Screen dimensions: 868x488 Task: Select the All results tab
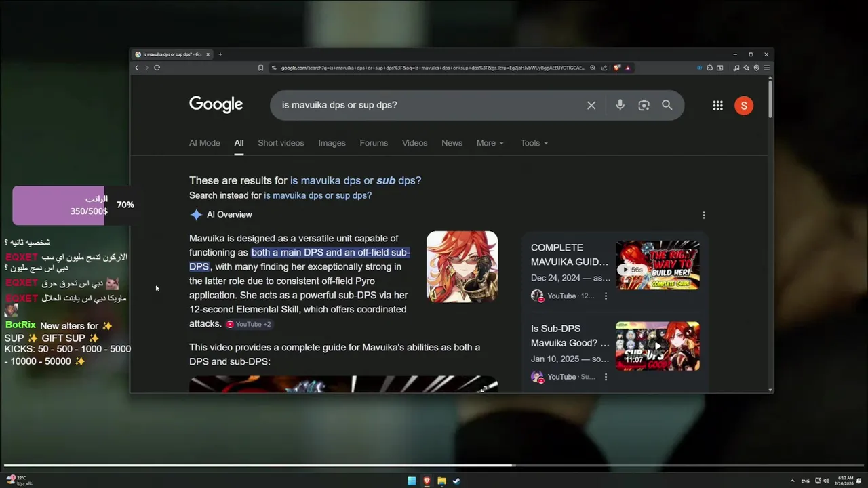point(239,143)
